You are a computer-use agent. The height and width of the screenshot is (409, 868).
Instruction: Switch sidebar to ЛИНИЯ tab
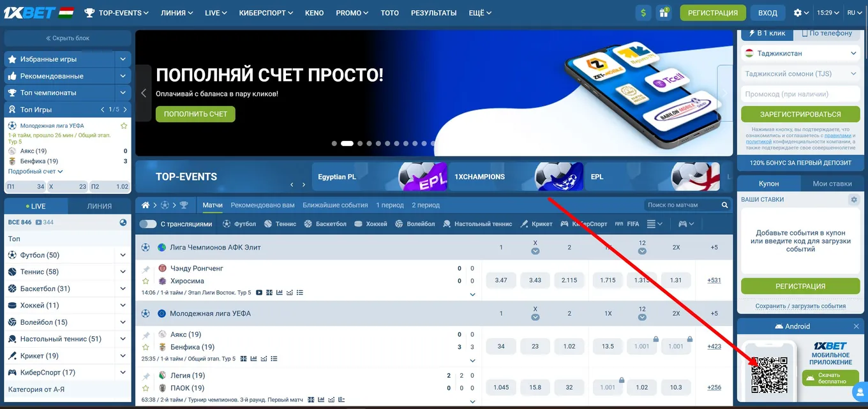point(100,206)
